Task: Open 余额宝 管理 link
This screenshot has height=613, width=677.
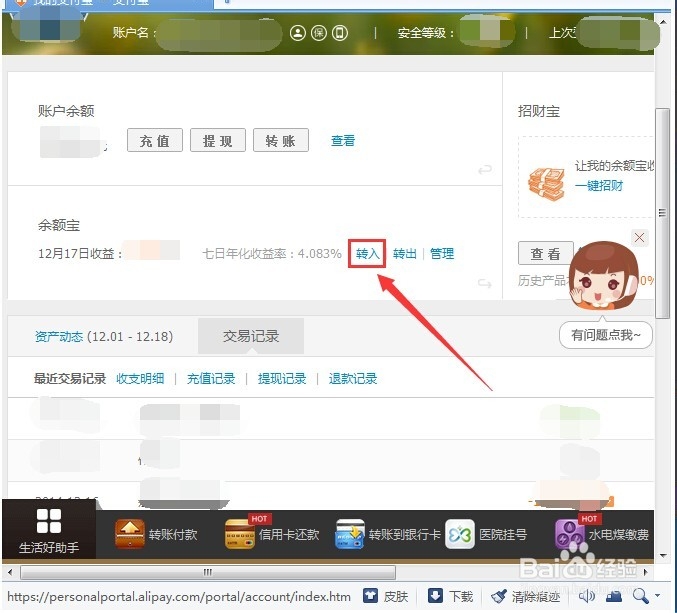Action: pos(442,253)
